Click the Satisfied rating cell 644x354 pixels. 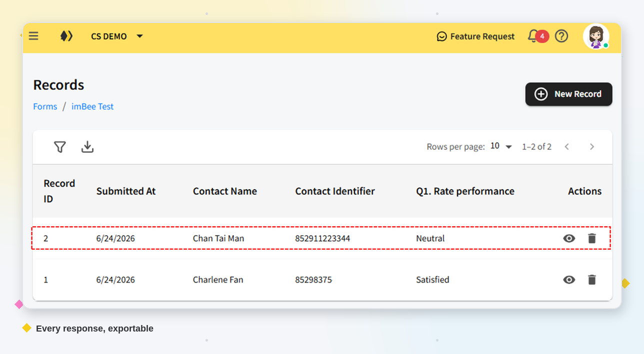[432, 280]
